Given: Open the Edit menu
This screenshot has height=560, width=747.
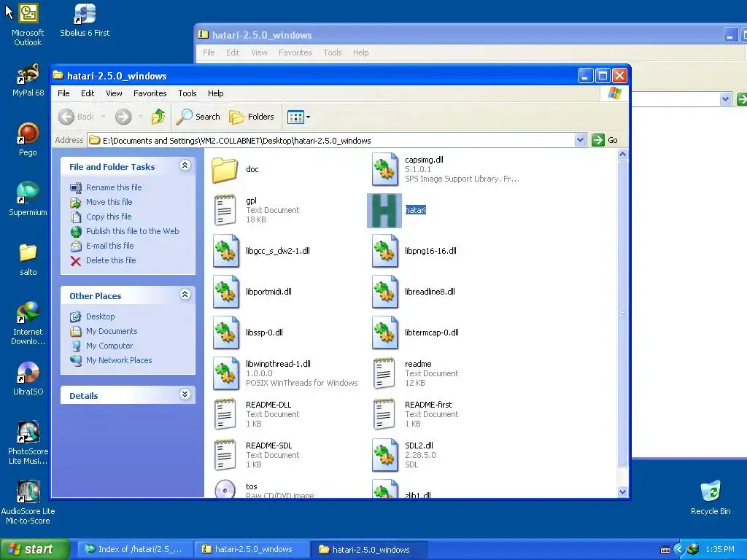Looking at the screenshot, I should (x=88, y=93).
